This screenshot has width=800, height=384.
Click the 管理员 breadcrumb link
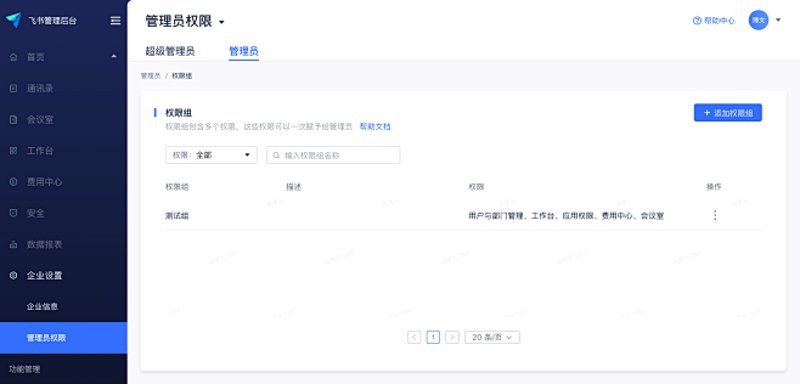tap(151, 75)
